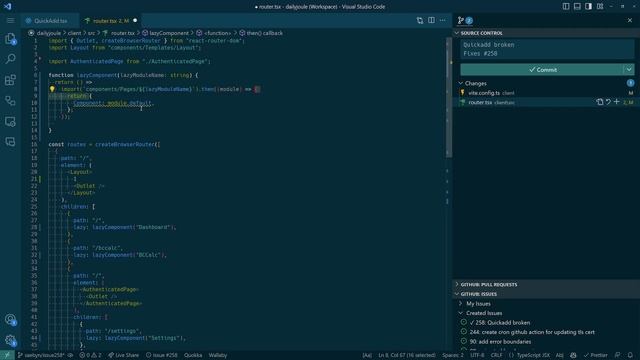This screenshot has width=640, height=360.
Task: Click the remote window indicator in status bar
Action: [x=7, y=355]
